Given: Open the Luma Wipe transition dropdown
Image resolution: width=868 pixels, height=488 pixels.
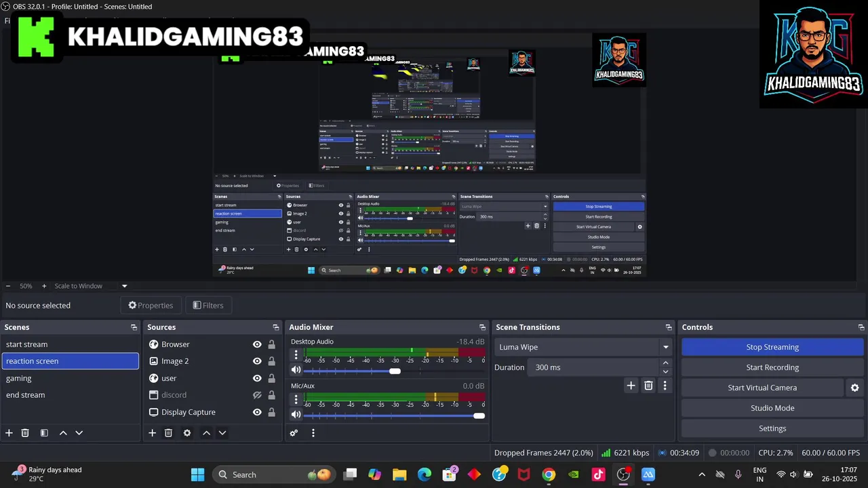Looking at the screenshot, I should point(583,347).
